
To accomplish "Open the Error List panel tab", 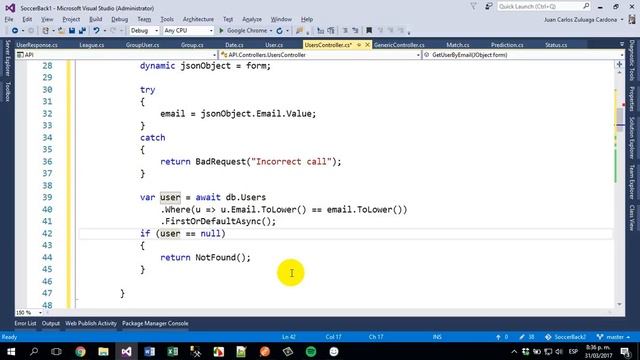I will pos(25,323).
